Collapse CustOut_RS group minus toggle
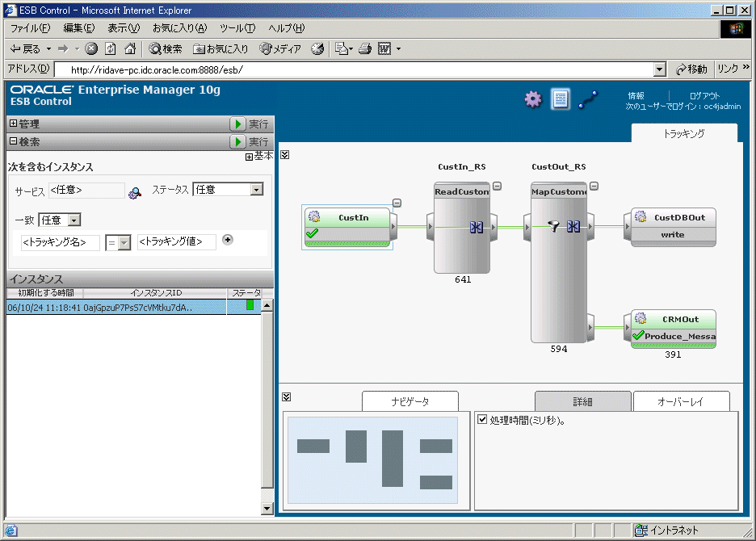Image resolution: width=756 pixels, height=541 pixels. tap(594, 186)
